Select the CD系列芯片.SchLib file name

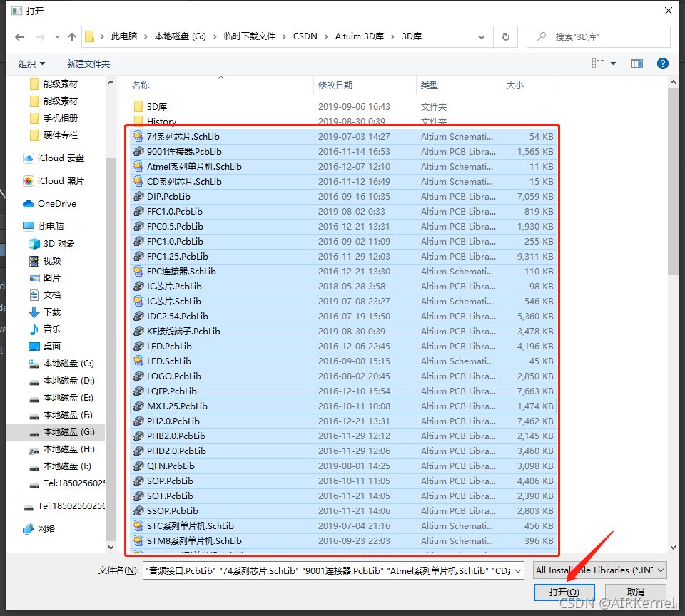coord(184,182)
